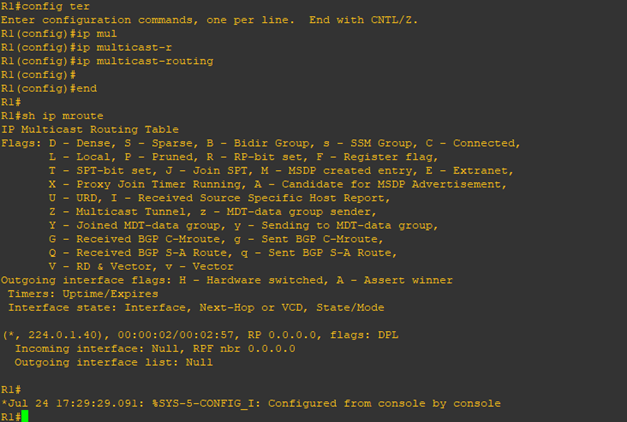Click the 'sh ip mroute' command text
627x422 pixels.
tap(62, 116)
